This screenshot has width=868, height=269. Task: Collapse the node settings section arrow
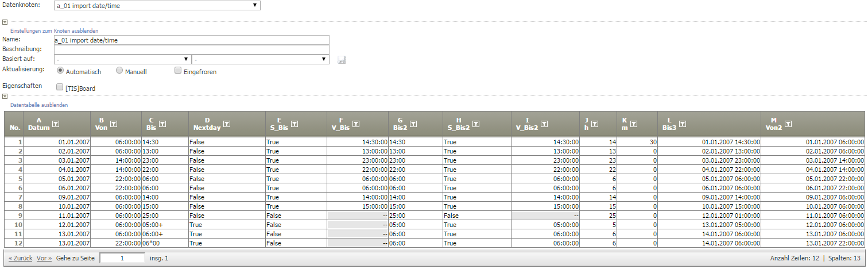click(5, 22)
